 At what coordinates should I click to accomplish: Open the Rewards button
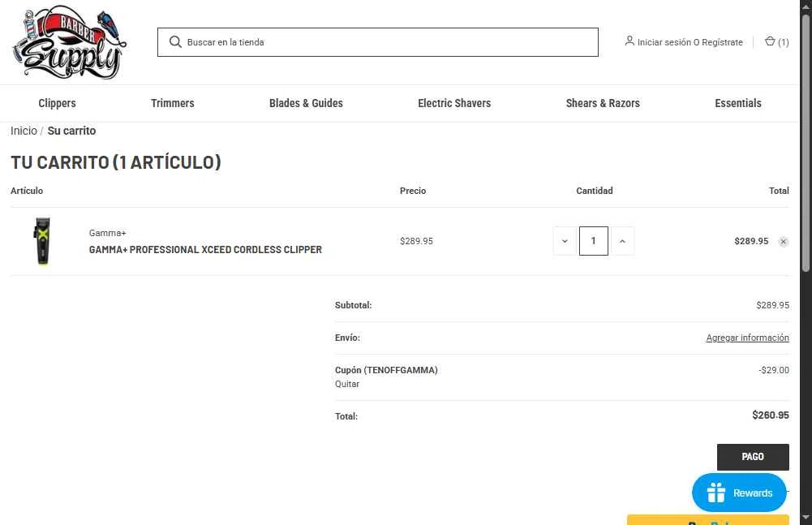pyautogui.click(x=739, y=493)
